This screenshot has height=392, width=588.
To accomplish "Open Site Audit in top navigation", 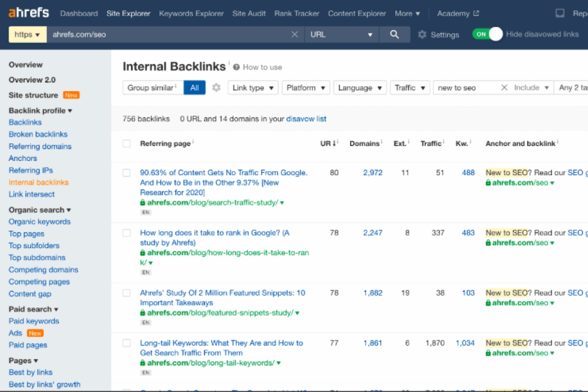I will point(249,14).
